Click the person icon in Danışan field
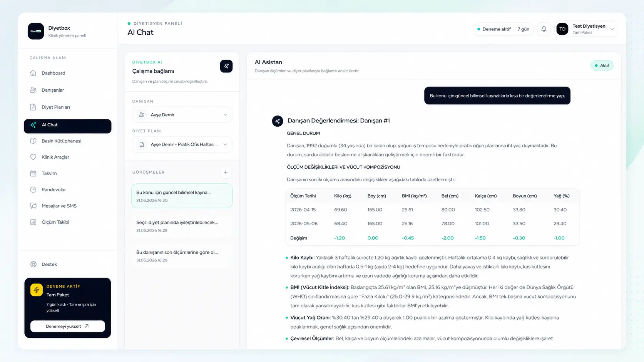The width and height of the screenshot is (644, 362). 142,115
